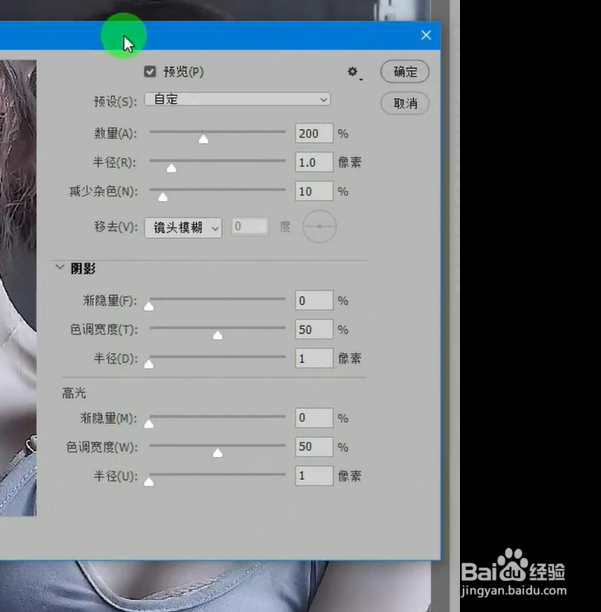
Task: Click the highlight 渐隐量(M) slider handle
Action: click(x=149, y=424)
